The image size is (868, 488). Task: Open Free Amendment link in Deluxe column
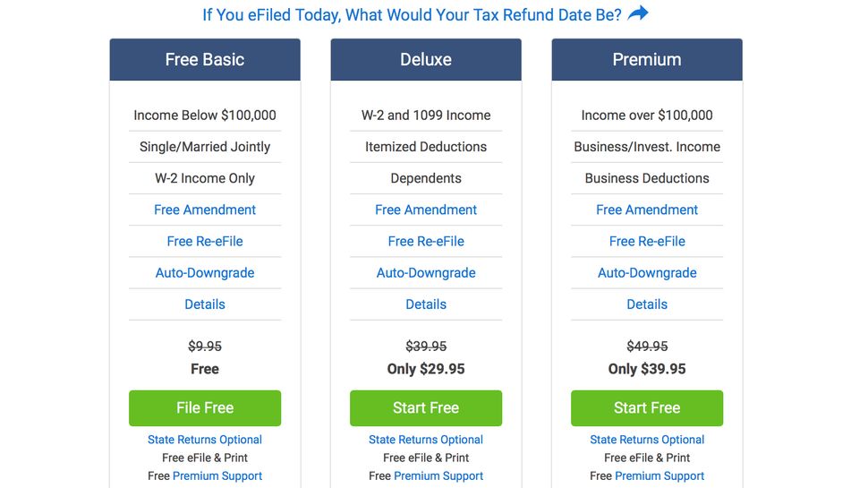(x=426, y=210)
